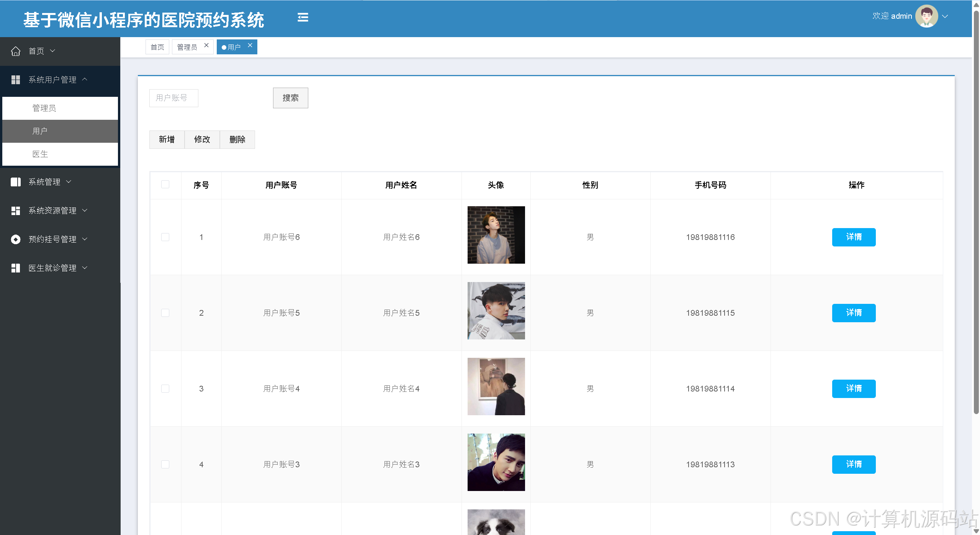Open the admin account dropdown arrow
Screen dimensions: 980x535
[945, 16]
